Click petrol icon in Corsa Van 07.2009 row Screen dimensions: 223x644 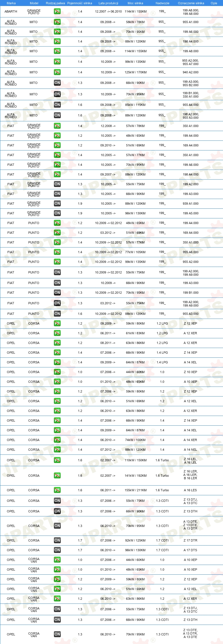point(57,579)
